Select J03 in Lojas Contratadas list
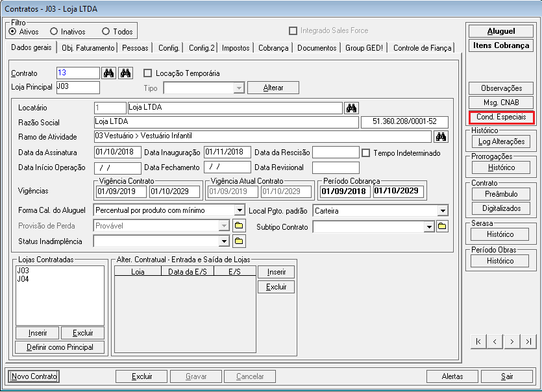Screen dimensions: 542x392 pyautogui.click(x=23, y=271)
